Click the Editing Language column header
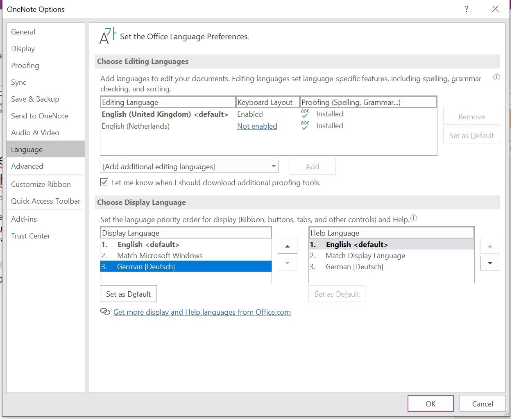This screenshot has height=420, width=512. [168, 102]
